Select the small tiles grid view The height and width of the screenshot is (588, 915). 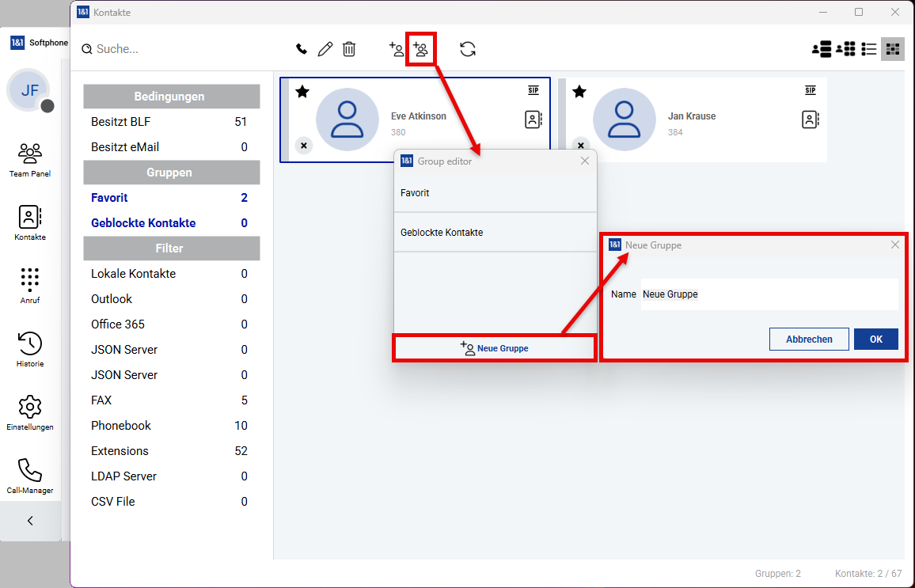click(x=893, y=49)
